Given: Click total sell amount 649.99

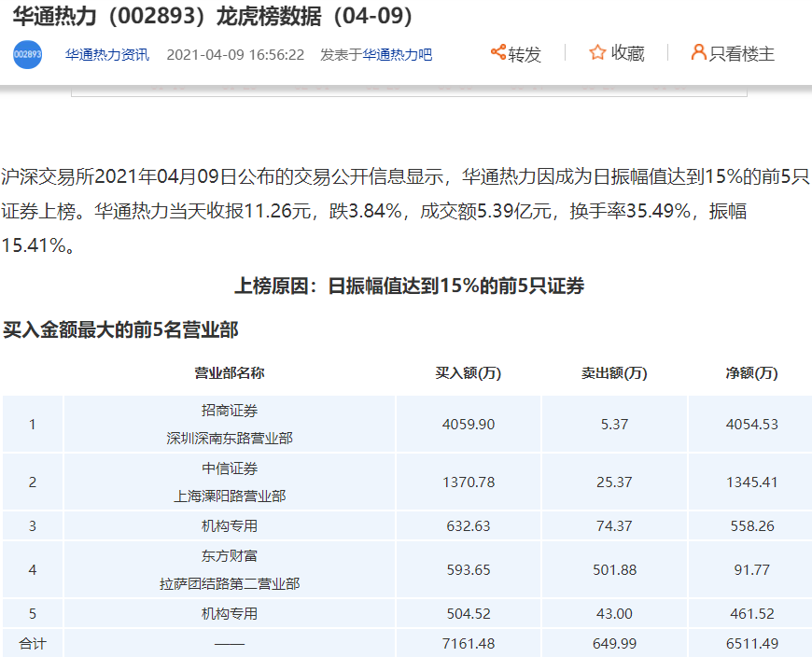Looking at the screenshot, I should click(615, 644).
